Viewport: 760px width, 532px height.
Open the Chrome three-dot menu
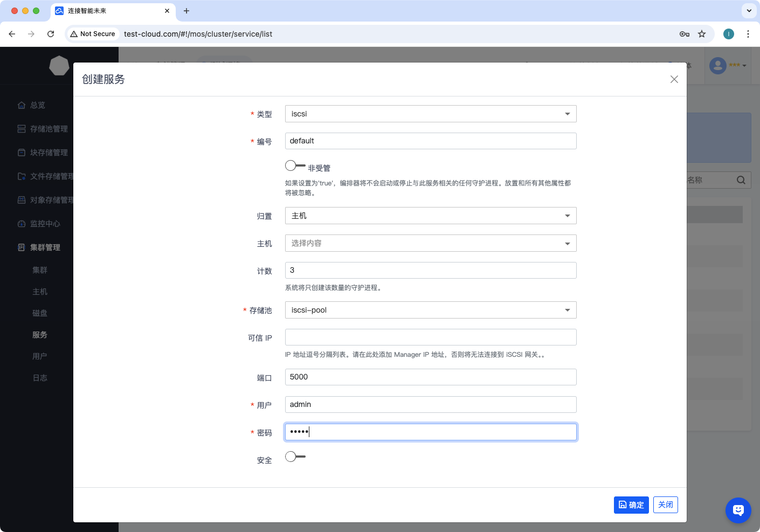click(x=748, y=34)
